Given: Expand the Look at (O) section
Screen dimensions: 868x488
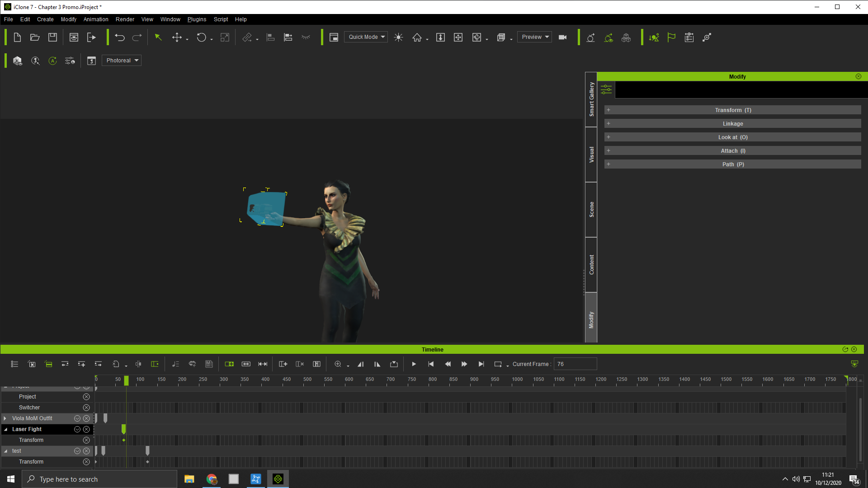Looking at the screenshot, I should tap(732, 137).
